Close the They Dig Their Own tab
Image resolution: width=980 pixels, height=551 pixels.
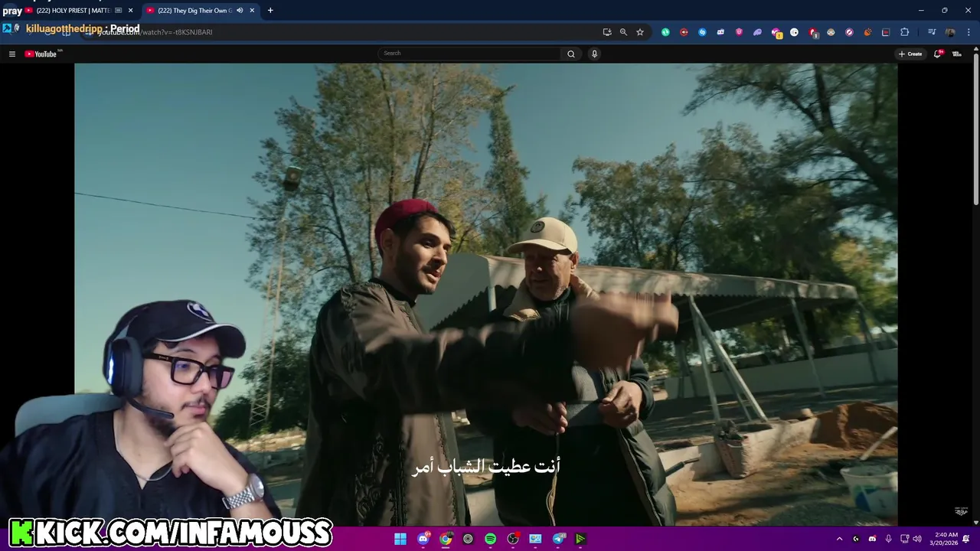click(252, 11)
